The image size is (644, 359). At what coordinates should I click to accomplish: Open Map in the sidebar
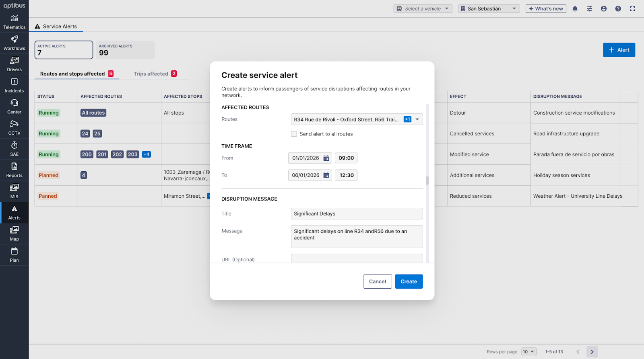click(x=14, y=234)
